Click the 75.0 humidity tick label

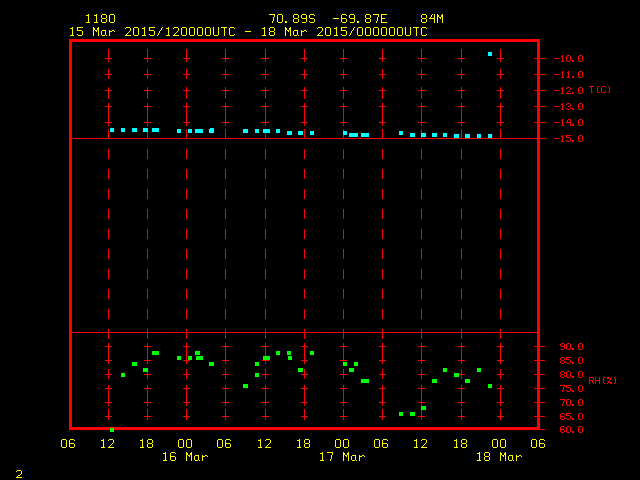coord(569,389)
